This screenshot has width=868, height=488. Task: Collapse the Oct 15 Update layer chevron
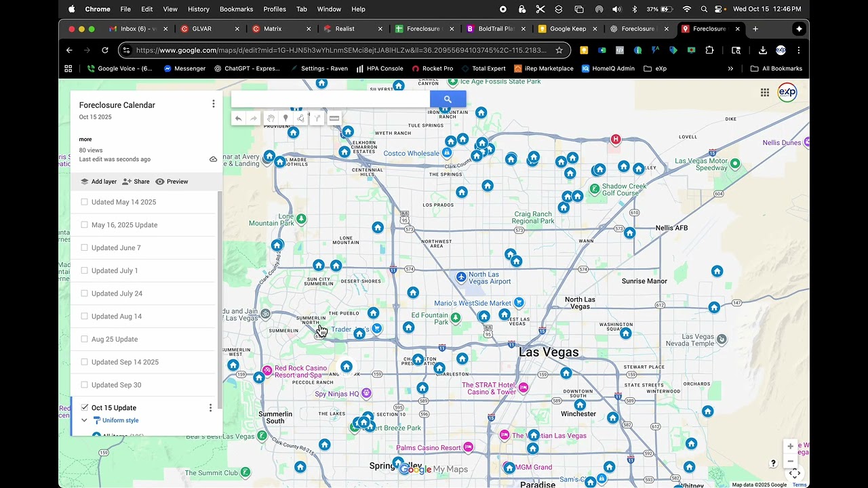click(84, 420)
